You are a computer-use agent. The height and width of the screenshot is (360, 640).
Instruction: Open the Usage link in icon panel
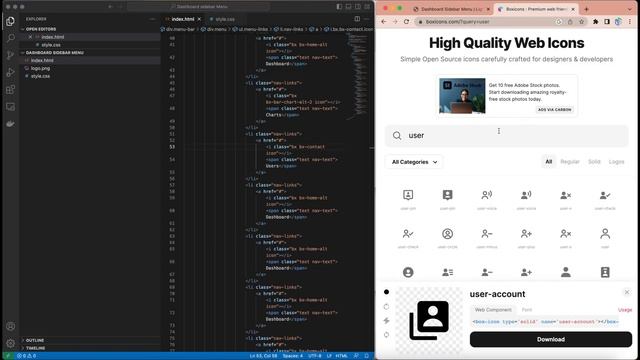click(624, 310)
